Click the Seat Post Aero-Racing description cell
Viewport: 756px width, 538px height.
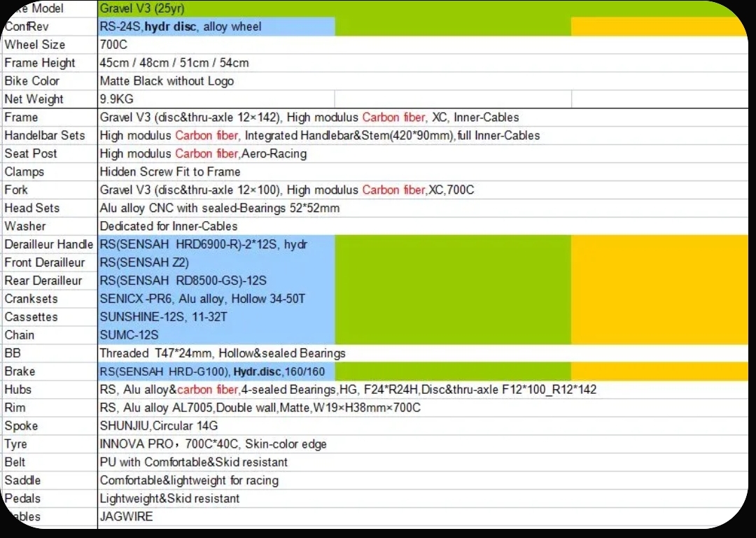pyautogui.click(x=203, y=154)
